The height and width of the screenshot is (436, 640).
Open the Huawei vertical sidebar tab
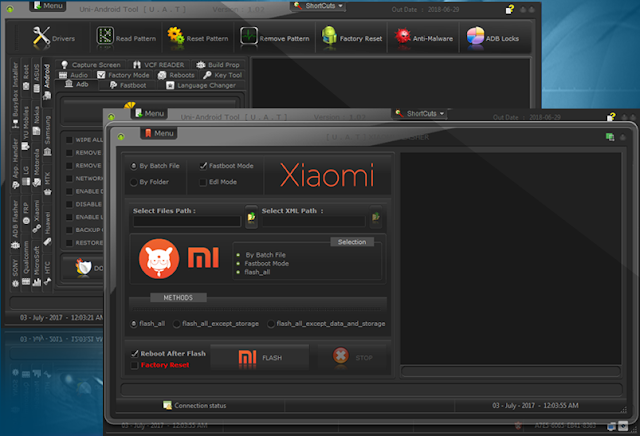coord(47,227)
